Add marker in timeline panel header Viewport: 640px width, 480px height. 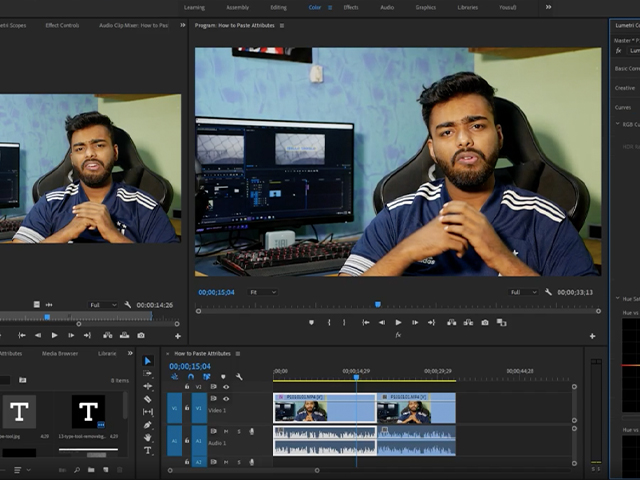pos(223,377)
